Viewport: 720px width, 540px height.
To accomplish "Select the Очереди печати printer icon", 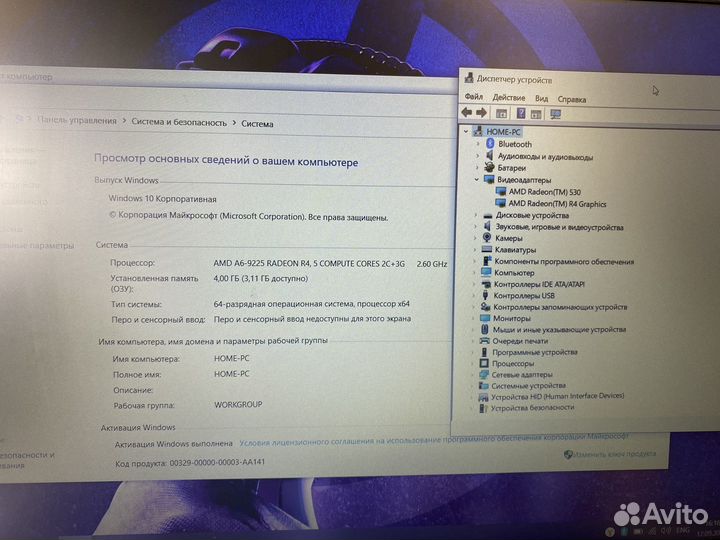I will click(x=484, y=340).
